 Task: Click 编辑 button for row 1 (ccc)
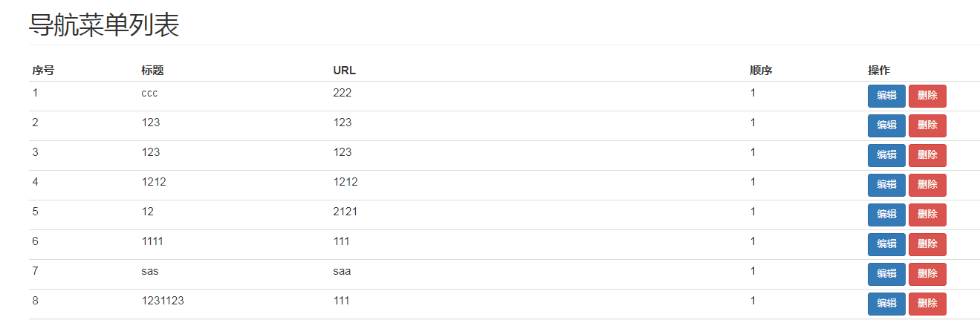886,96
